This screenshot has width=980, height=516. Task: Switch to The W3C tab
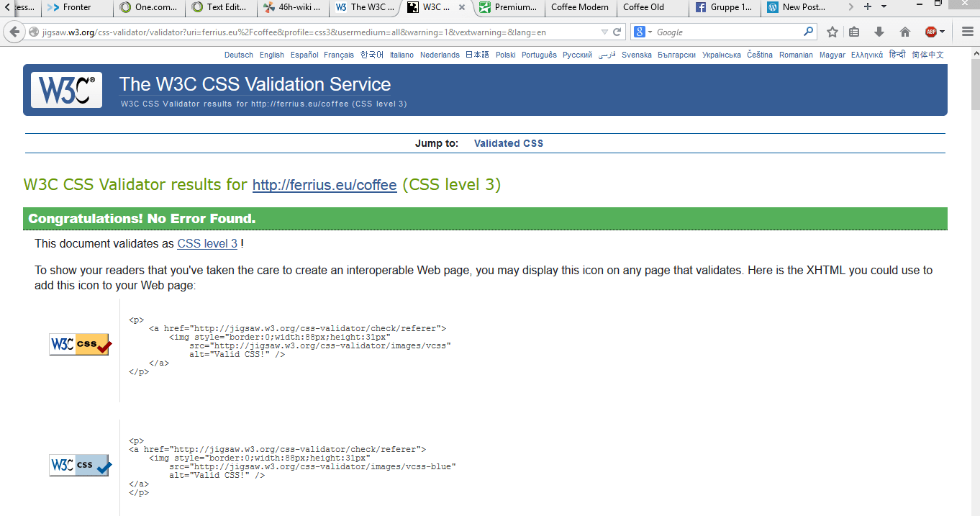(365, 7)
